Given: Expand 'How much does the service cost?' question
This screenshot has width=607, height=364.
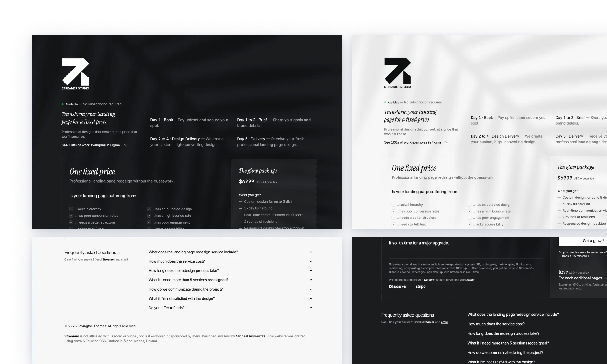Looking at the screenshot, I should coord(231,261).
